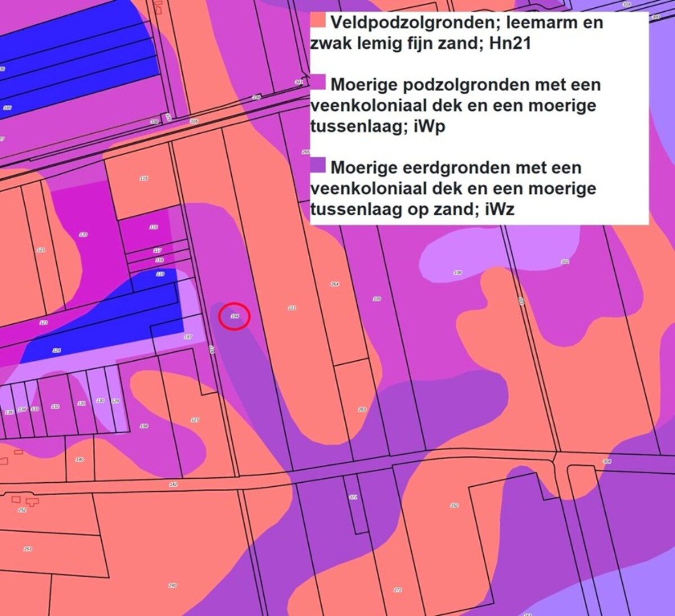Click parcel number 108 in light purple area
Image resolution: width=675 pixels, height=616 pixels.
click(x=458, y=273)
